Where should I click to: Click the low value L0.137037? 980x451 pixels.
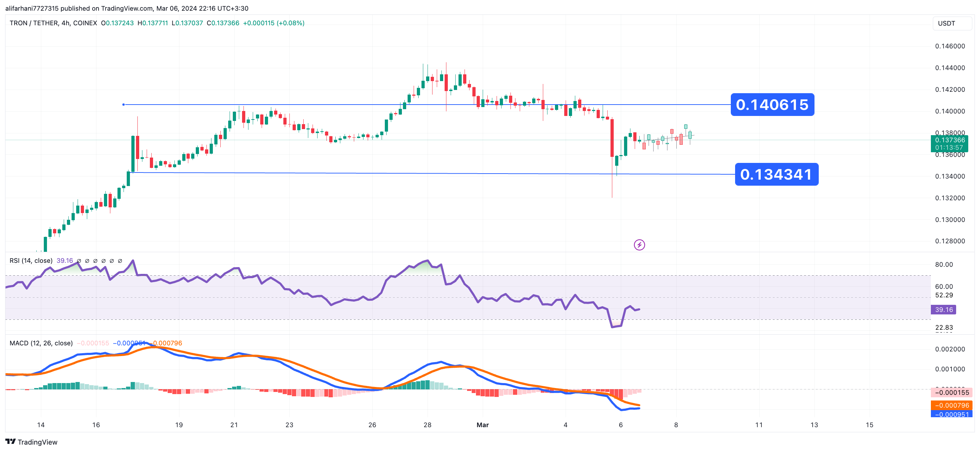(187, 23)
